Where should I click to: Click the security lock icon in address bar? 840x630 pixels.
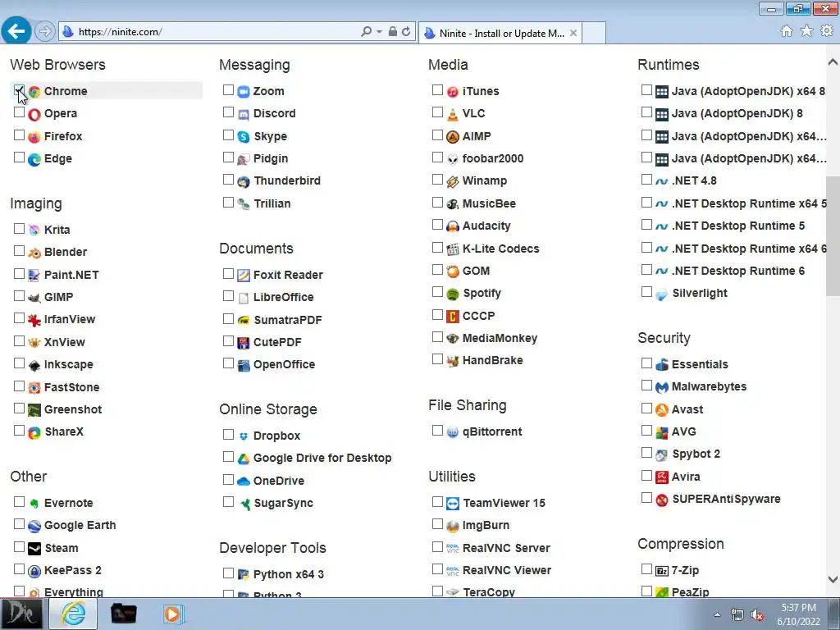click(393, 32)
